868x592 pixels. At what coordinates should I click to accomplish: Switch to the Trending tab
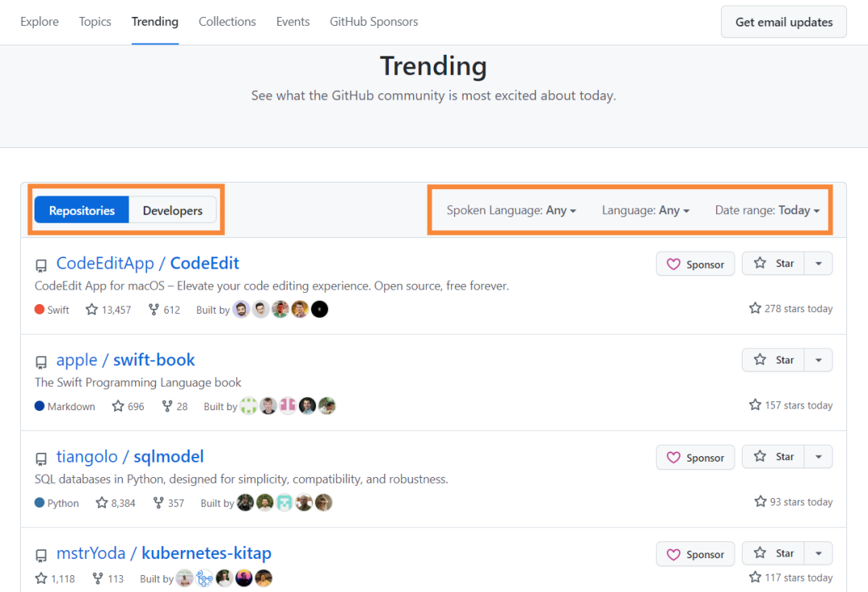pos(154,22)
